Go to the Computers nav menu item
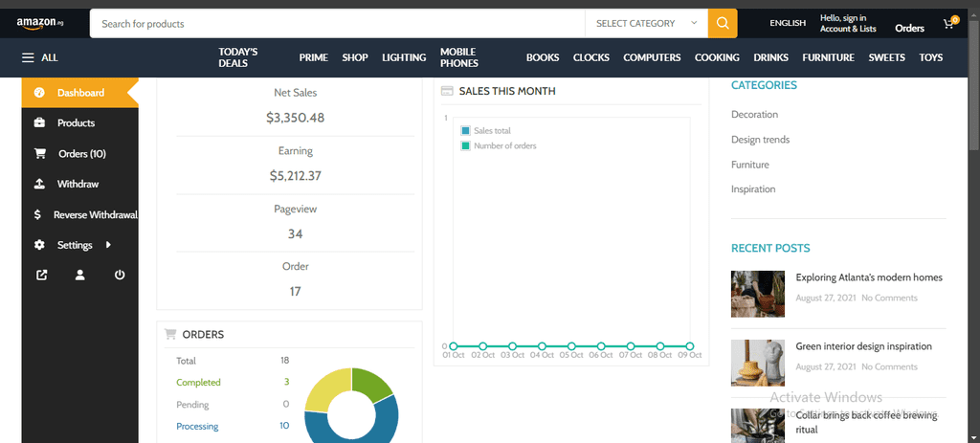980x443 pixels. click(652, 57)
